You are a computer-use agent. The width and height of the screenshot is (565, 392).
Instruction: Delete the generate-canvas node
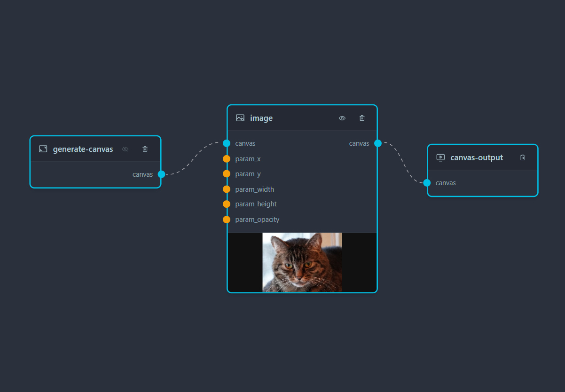click(x=145, y=149)
